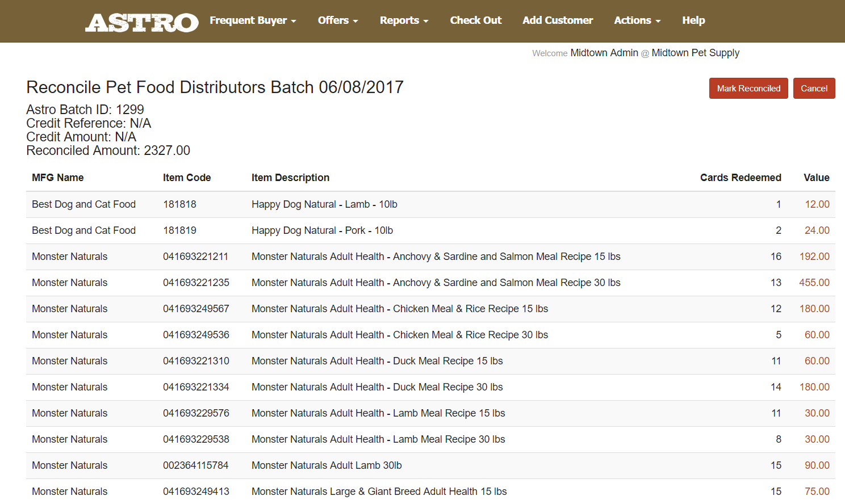Screen dimensions: 845x504
Task: Select item code 002364115784
Action: pos(195,465)
